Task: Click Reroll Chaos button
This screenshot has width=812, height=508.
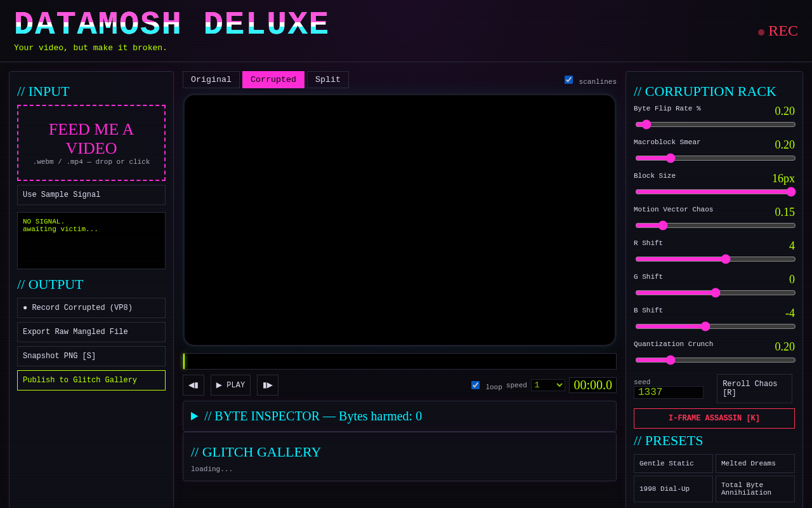Action: click(754, 389)
